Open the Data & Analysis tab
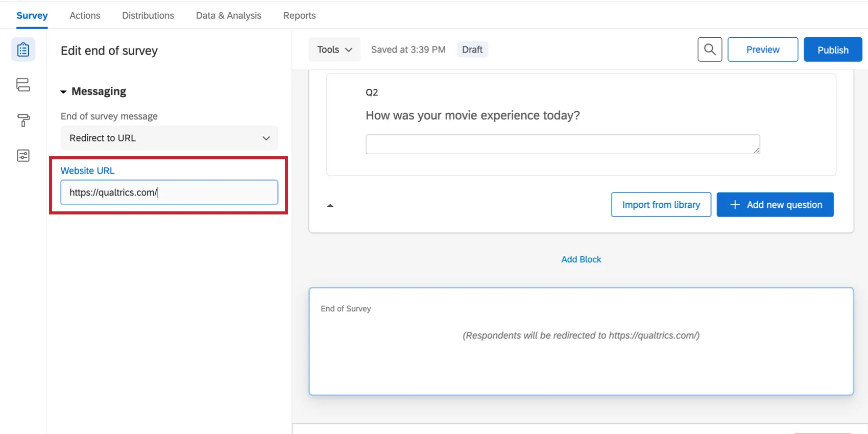The width and height of the screenshot is (868, 434). [229, 15]
